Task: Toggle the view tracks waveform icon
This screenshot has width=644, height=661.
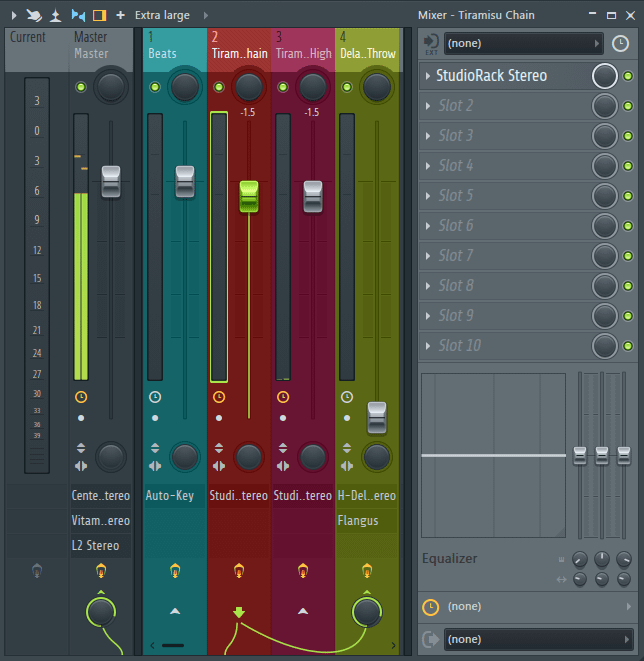Action: [x=78, y=16]
